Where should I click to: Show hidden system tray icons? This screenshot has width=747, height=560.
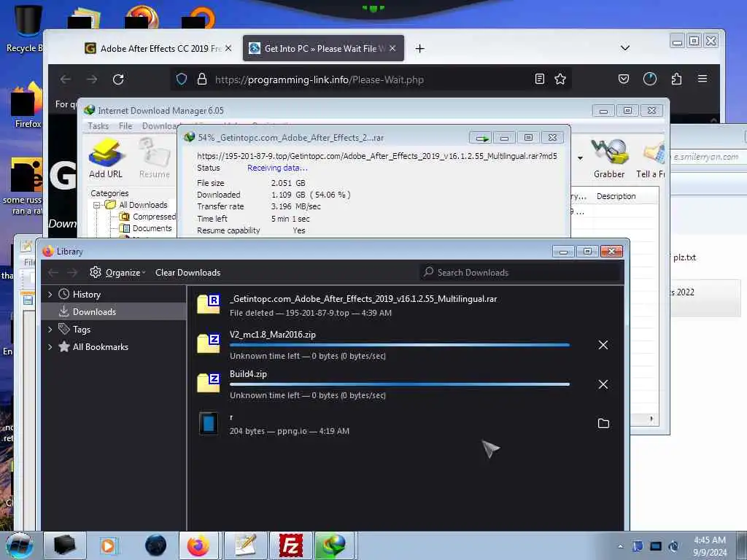[620, 546]
